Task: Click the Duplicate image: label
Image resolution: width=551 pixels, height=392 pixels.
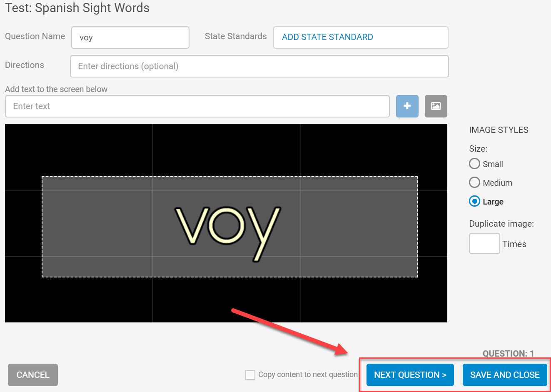Action: coord(501,224)
